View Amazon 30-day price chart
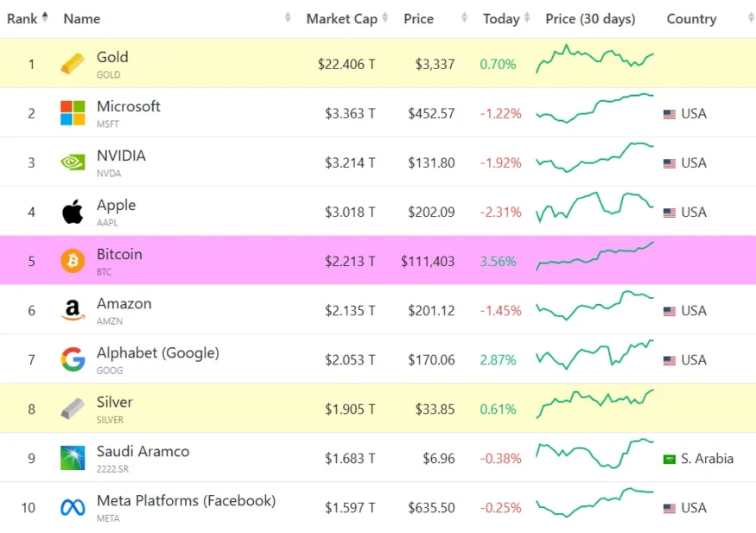Viewport: 756px width, 533px height. click(x=594, y=306)
